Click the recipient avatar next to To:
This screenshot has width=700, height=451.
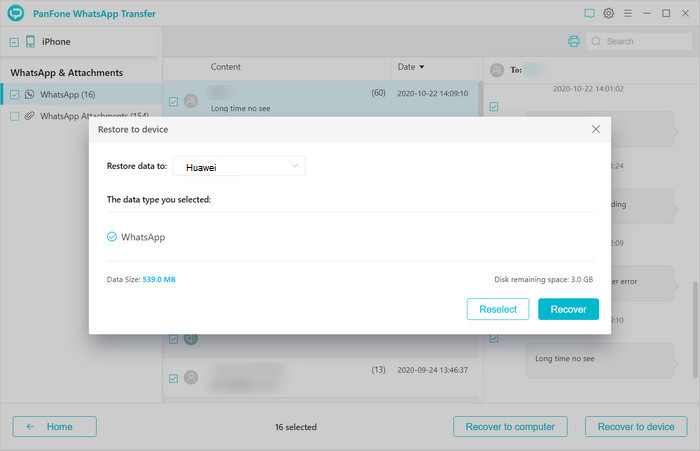497,70
